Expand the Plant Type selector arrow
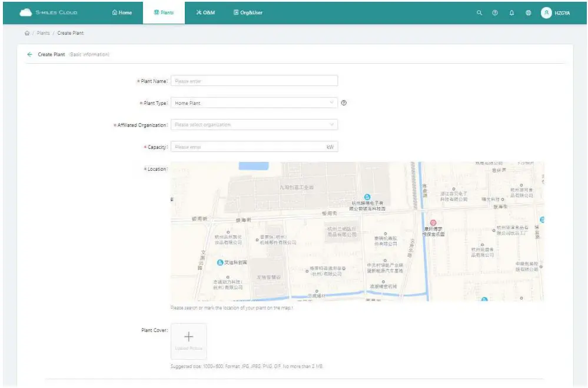 (x=331, y=102)
